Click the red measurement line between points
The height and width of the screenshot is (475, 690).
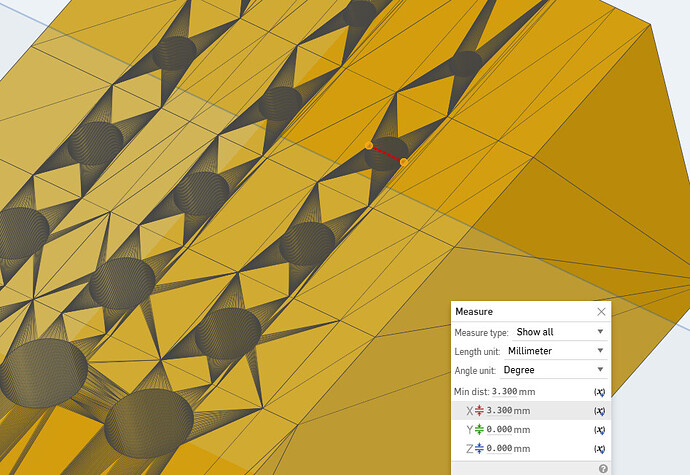386,153
